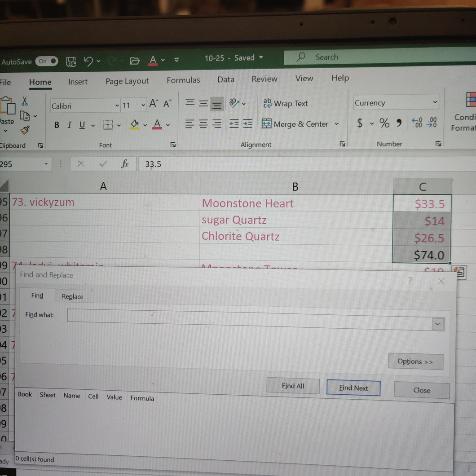This screenshot has width=476, height=476.
Task: Open the Insert ribbon tab
Action: pyautogui.click(x=78, y=82)
